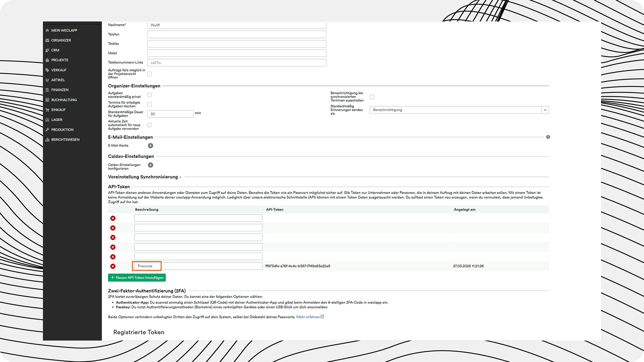Open the VERKAUF menu

point(59,70)
